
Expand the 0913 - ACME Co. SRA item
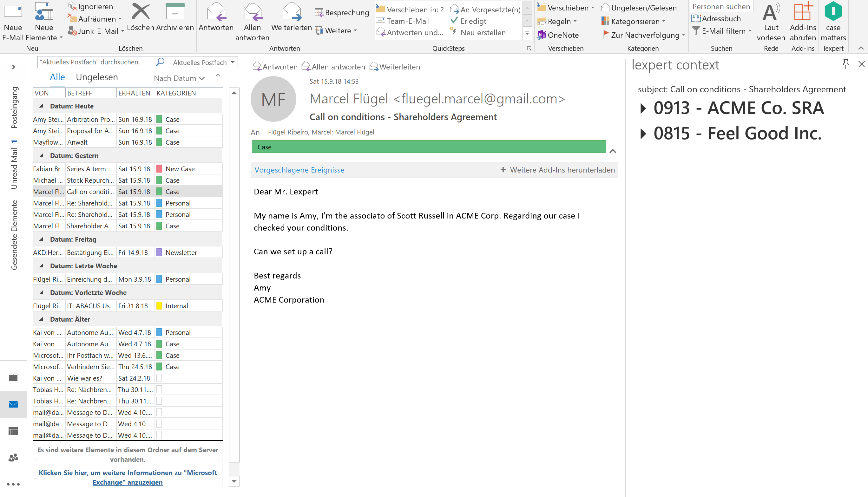643,108
